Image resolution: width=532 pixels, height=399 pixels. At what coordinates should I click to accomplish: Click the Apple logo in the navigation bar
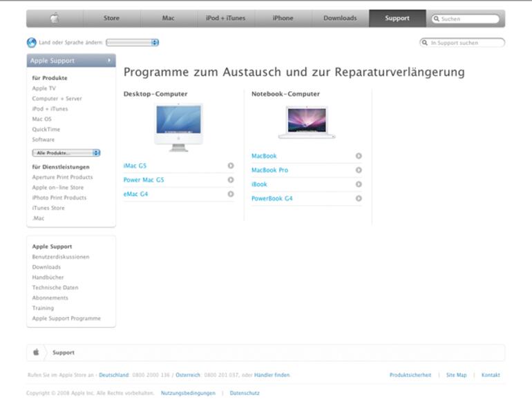point(55,18)
